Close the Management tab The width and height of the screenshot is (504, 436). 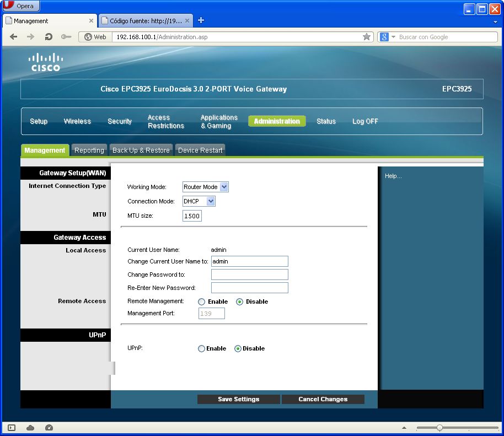coord(91,20)
